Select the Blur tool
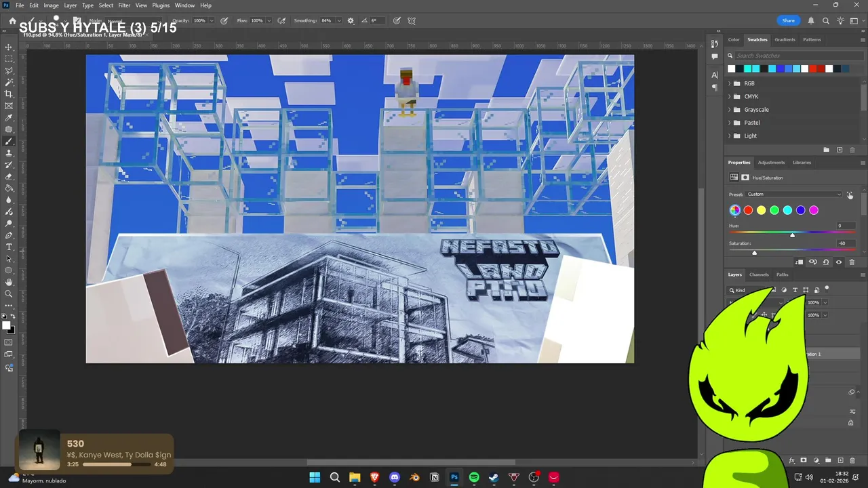The width and height of the screenshot is (868, 488). [x=9, y=200]
